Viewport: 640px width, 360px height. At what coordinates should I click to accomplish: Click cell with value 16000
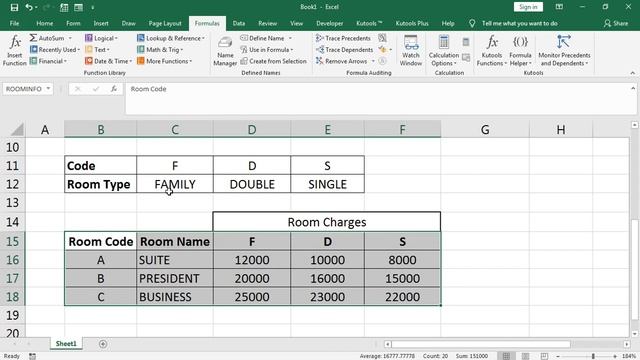[x=327, y=278]
